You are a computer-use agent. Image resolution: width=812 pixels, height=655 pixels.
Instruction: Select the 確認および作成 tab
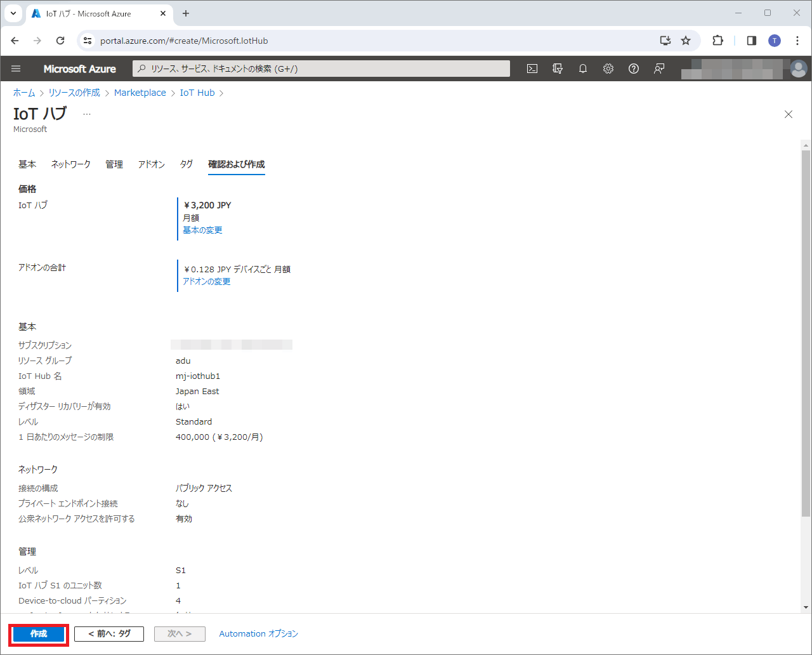coord(237,164)
